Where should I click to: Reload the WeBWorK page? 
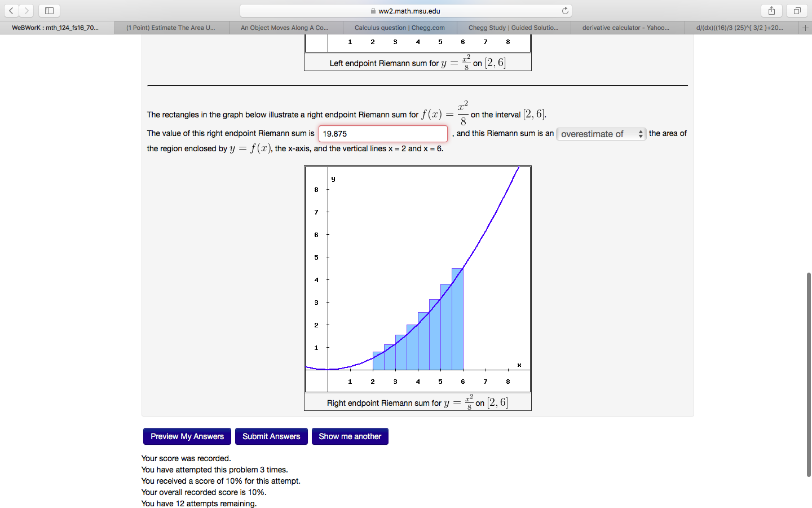click(564, 10)
